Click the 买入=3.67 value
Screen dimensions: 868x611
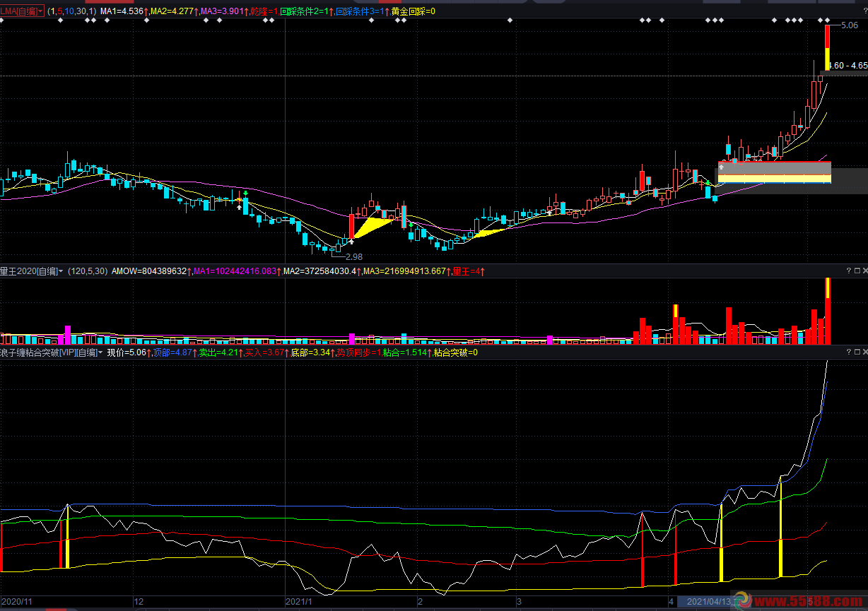point(264,352)
